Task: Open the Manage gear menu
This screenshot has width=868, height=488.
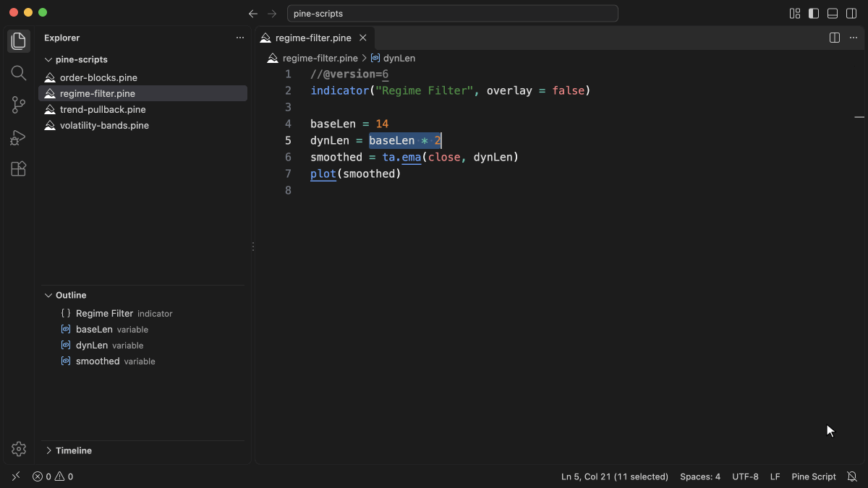Action: click(19, 449)
